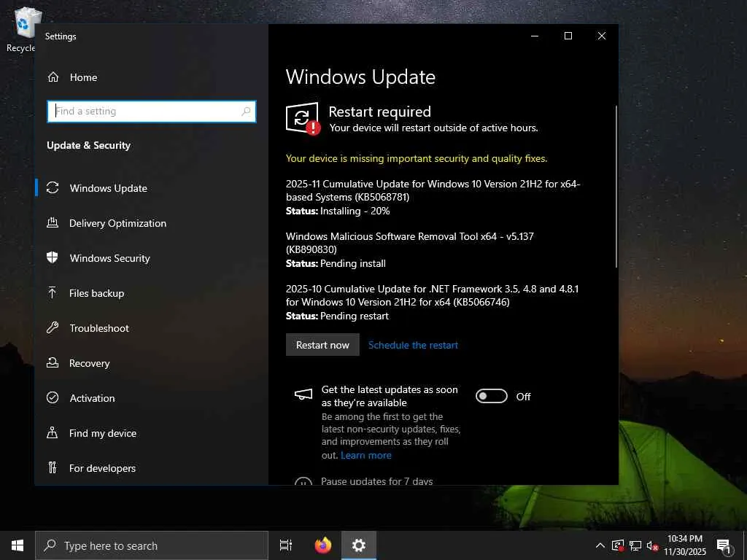This screenshot has height=560, width=747.
Task: Click the Pause updates icon
Action: 303,481
